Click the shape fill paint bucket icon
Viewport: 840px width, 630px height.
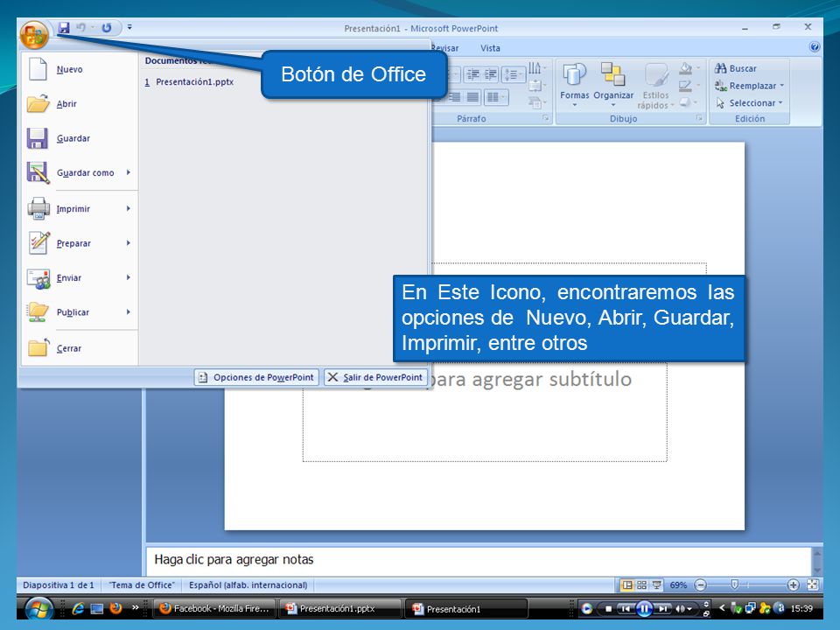pyautogui.click(x=685, y=68)
